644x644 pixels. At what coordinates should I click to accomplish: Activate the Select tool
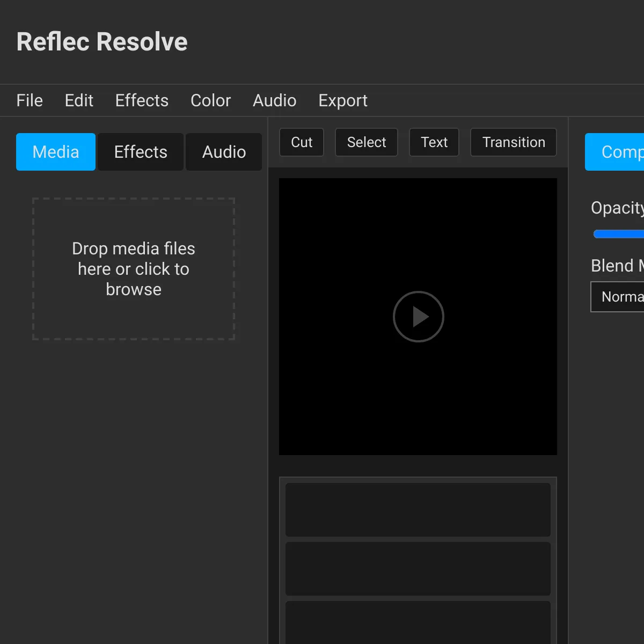[367, 142]
